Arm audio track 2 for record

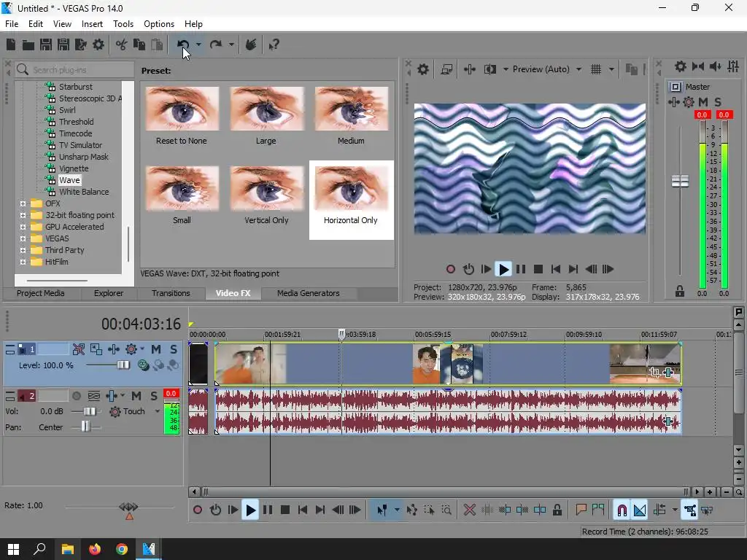tap(76, 396)
